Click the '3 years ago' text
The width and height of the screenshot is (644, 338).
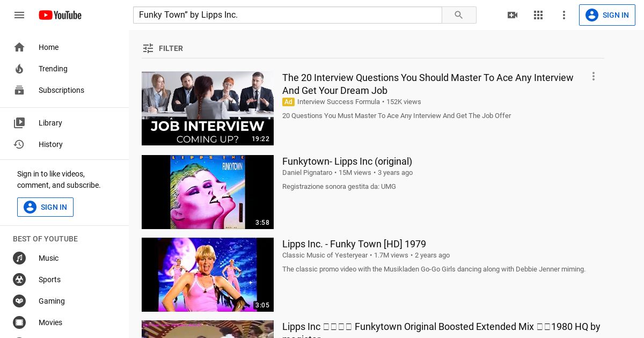coord(395,173)
